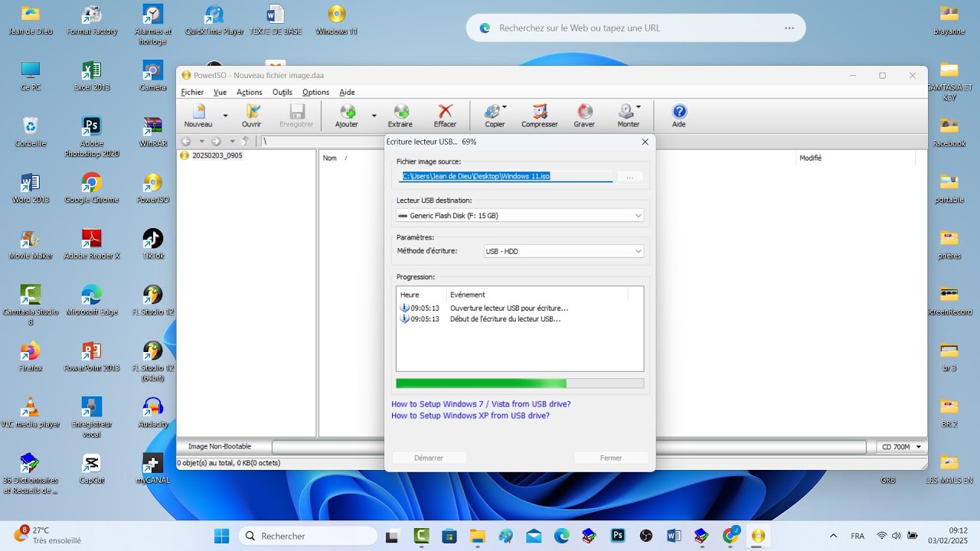Click the Fermer button in the USB dialog

coord(611,458)
